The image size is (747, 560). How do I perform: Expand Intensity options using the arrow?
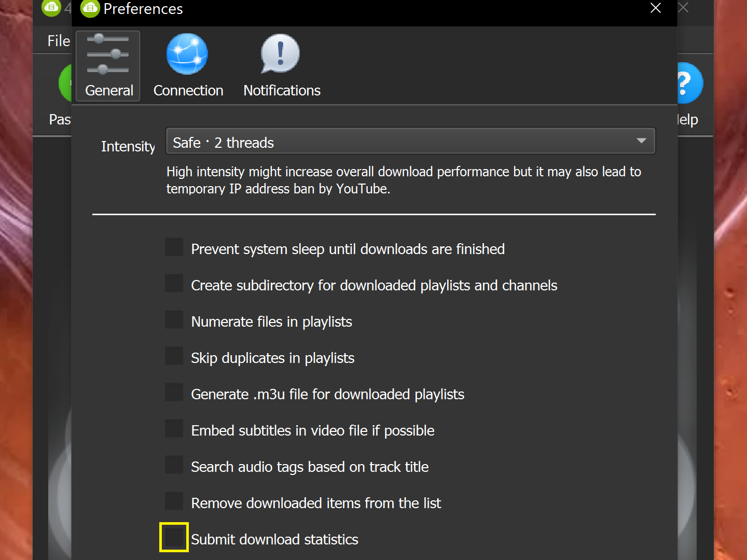[x=641, y=142]
